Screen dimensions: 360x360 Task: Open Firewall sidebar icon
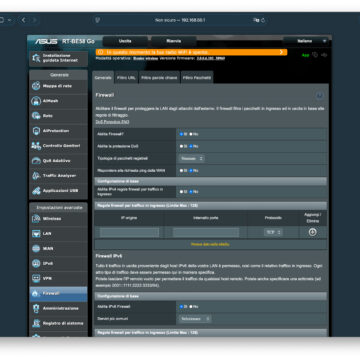click(x=35, y=293)
